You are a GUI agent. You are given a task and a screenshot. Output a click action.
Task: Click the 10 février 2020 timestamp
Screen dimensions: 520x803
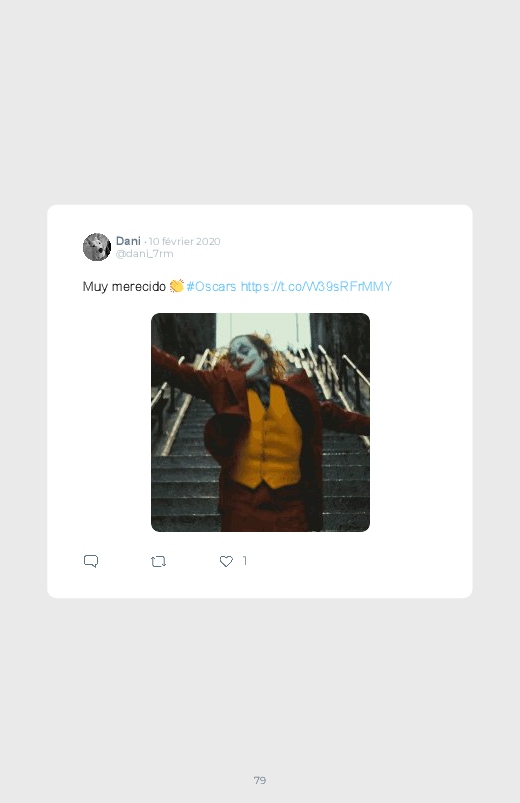point(184,241)
